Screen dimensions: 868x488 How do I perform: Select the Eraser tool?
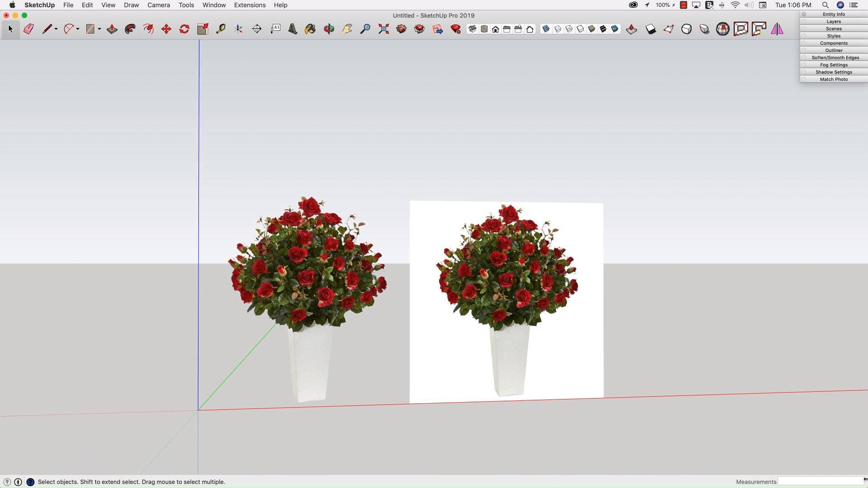(x=28, y=29)
